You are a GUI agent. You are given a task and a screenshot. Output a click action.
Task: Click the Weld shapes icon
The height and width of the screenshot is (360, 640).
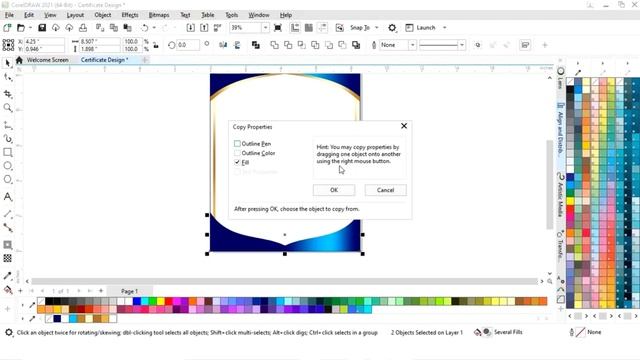tap(275, 45)
